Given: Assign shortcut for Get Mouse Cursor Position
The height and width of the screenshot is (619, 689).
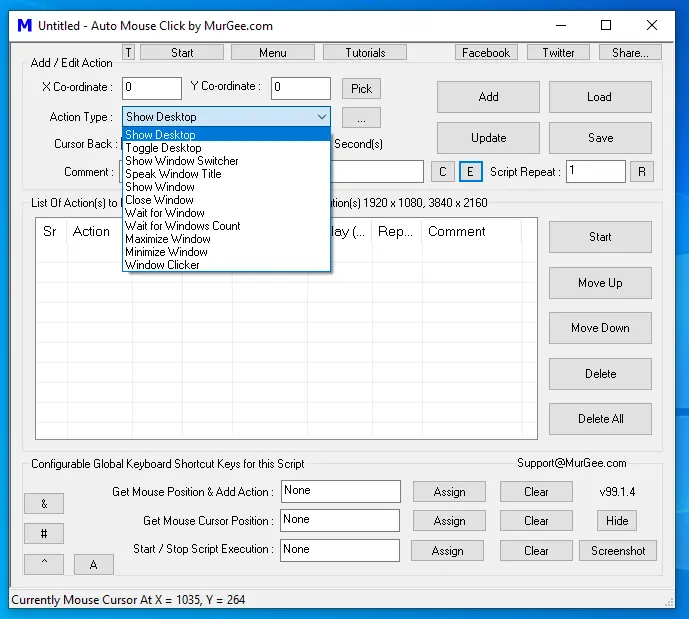Looking at the screenshot, I should [x=449, y=521].
